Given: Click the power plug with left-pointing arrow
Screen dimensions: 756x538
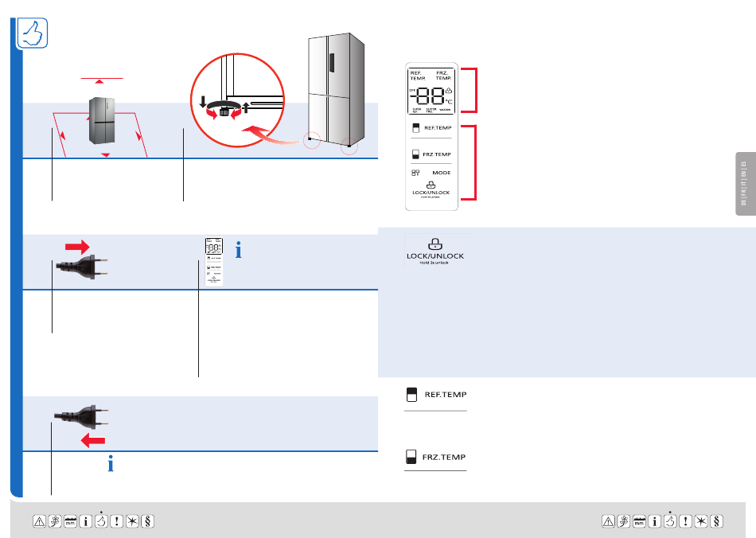Looking at the screenshot, I should coord(81,425).
